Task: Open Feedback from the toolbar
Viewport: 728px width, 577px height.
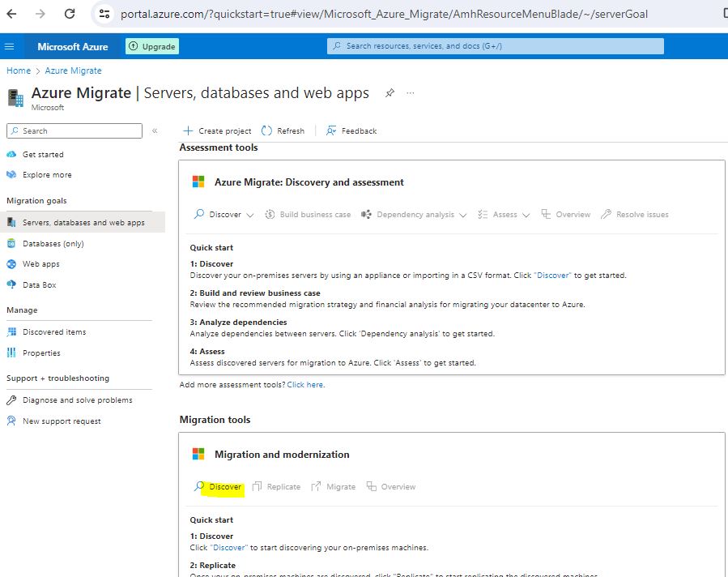Action: [351, 130]
